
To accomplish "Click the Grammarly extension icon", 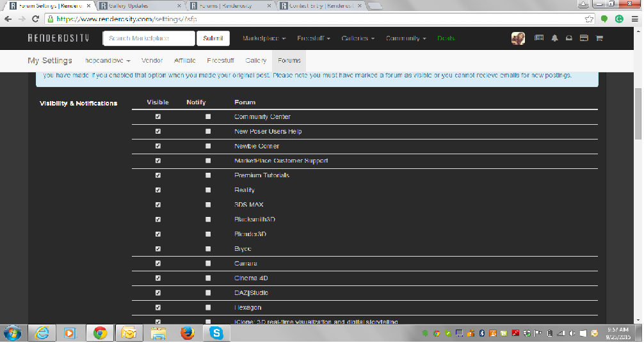I will pos(619,19).
